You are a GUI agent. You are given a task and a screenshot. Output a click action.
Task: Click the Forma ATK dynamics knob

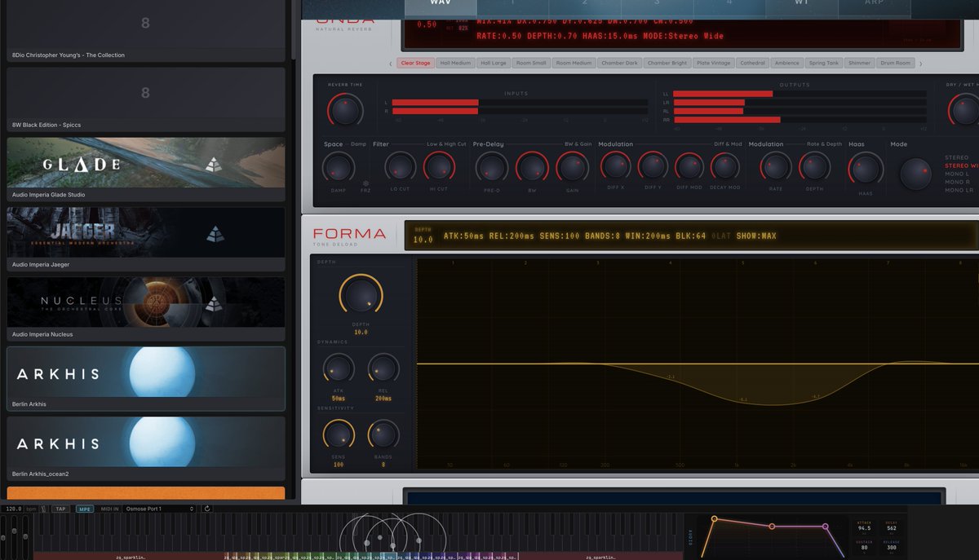coord(338,369)
